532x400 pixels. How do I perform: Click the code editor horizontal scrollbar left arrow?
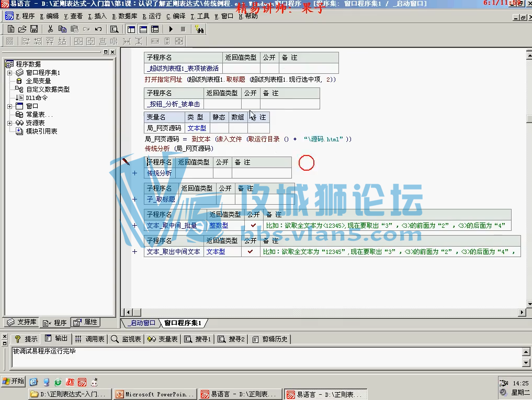128,312
